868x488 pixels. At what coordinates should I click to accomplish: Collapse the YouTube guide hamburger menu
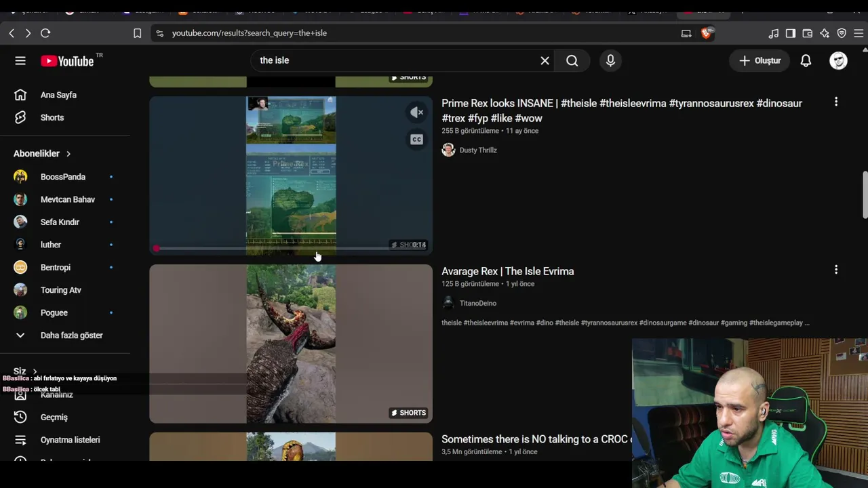(20, 61)
